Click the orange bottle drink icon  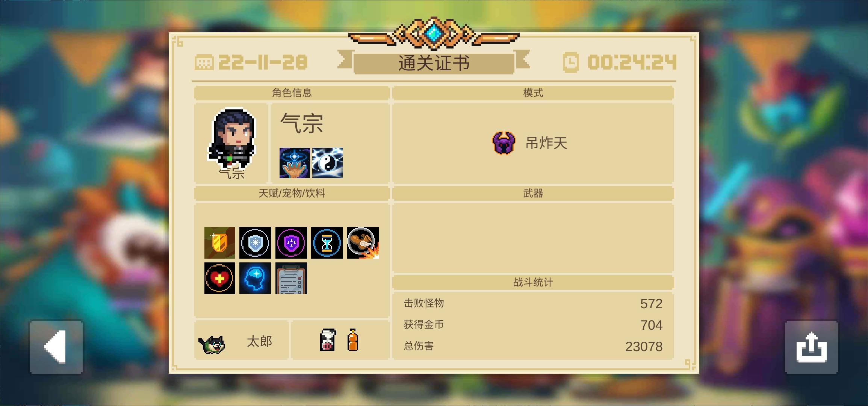click(352, 340)
